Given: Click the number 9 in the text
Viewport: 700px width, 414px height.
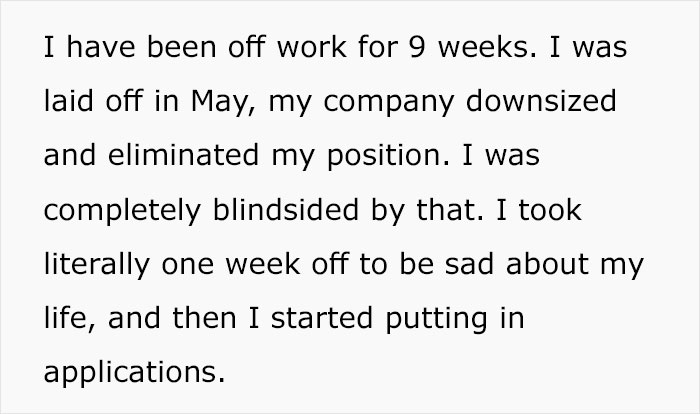Looking at the screenshot, I should (417, 47).
